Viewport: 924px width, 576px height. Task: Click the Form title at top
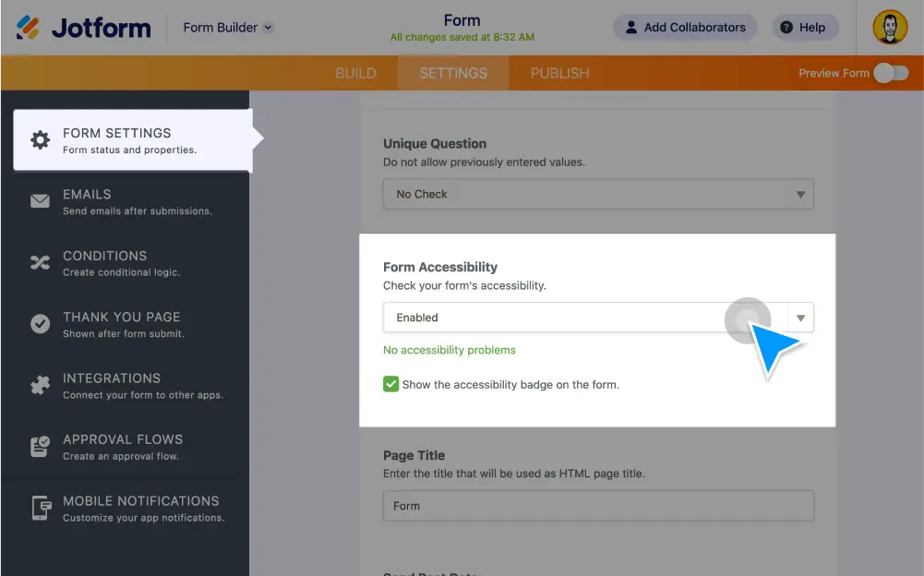click(462, 20)
